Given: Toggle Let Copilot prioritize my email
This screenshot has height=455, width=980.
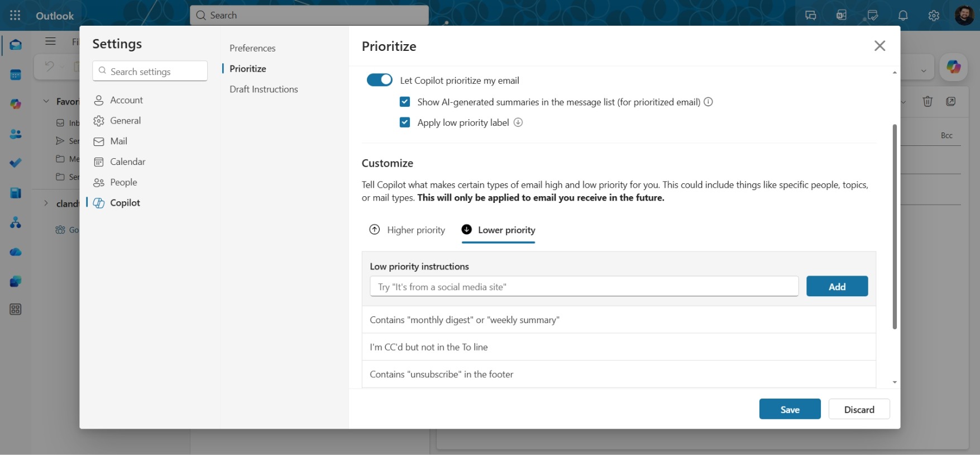Looking at the screenshot, I should tap(379, 80).
